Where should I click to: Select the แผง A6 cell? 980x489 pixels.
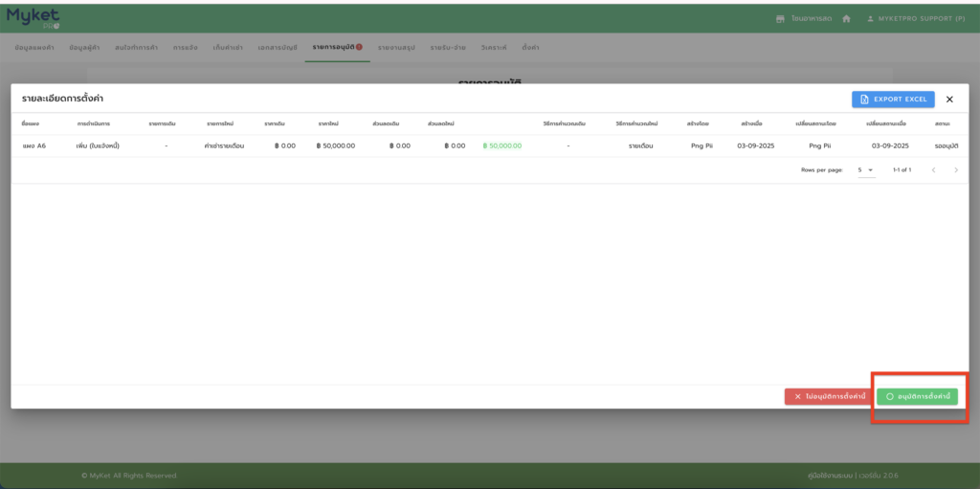(33, 145)
